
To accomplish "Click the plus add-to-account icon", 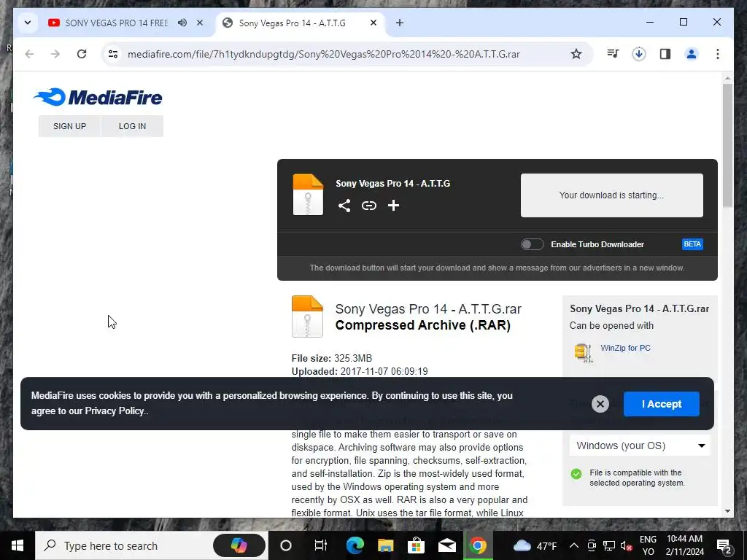I will 393,206.
